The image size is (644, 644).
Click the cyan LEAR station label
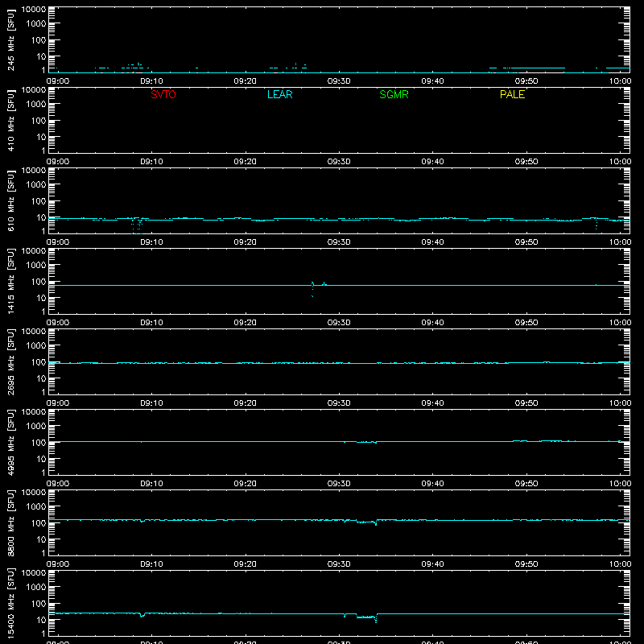(279, 94)
